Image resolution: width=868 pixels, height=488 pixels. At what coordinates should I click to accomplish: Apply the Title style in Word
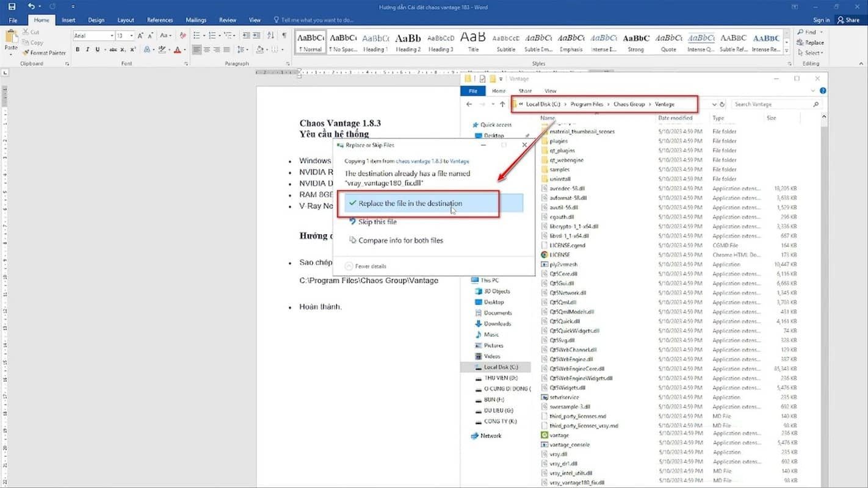coord(473,41)
